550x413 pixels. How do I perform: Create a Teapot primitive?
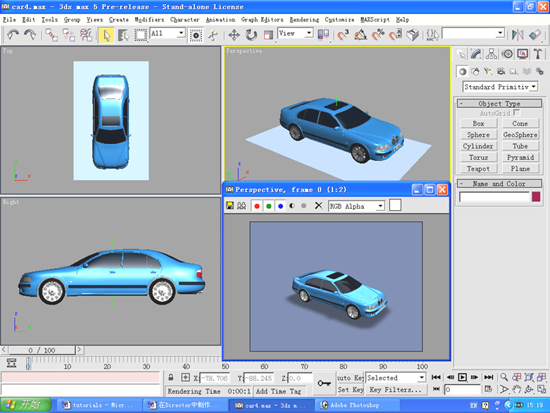pyautogui.click(x=478, y=169)
